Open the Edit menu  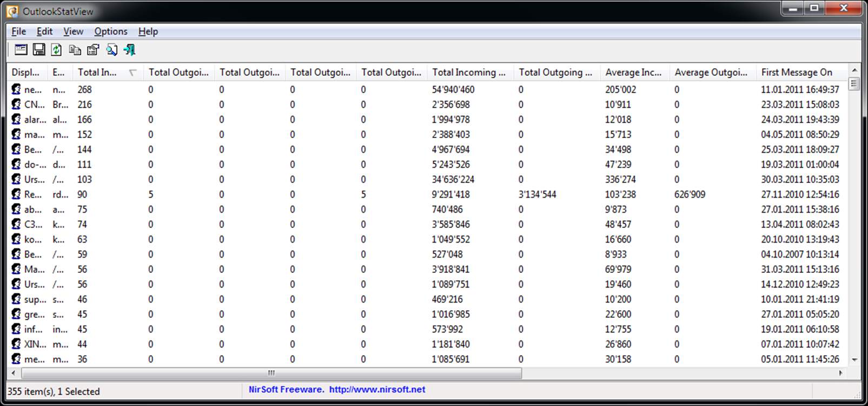click(44, 31)
